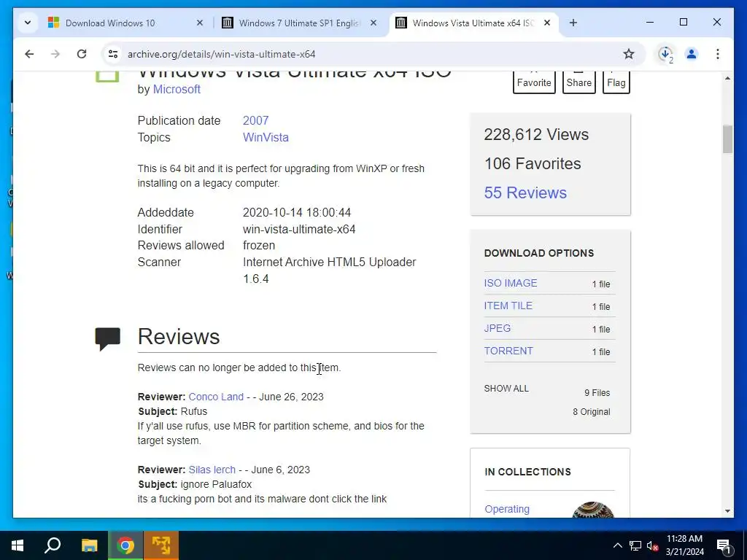The image size is (747, 560).
Task: Open the notification center icon
Action: pyautogui.click(x=724, y=546)
